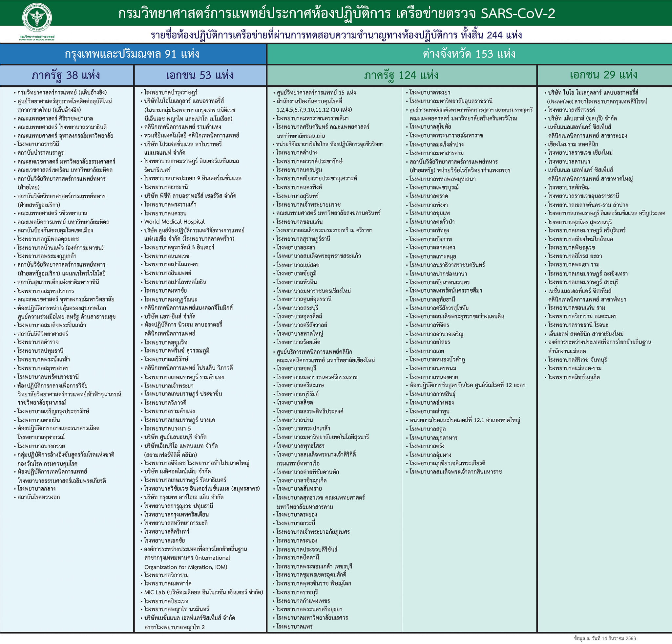Click โรงพยาบาลมิชชั่นภูเก็ต entry
Image resolution: width=672 pixels, height=644 pixels.
point(574,377)
